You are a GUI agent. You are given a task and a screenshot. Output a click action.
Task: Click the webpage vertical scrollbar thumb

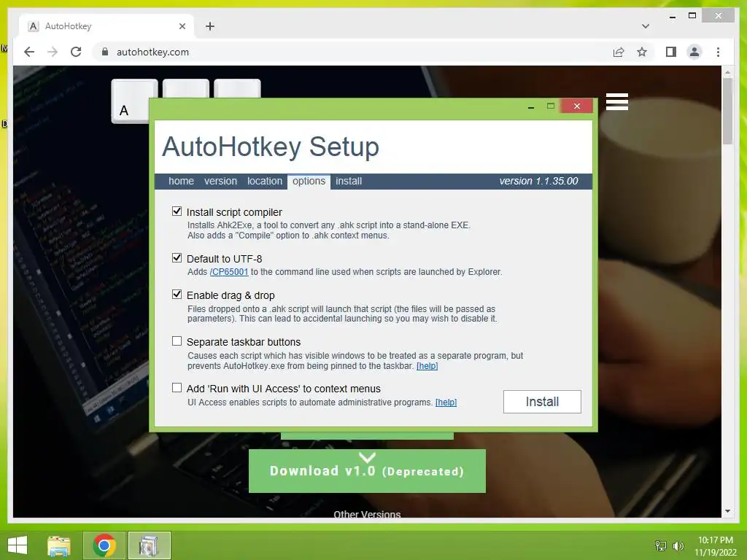click(x=727, y=111)
